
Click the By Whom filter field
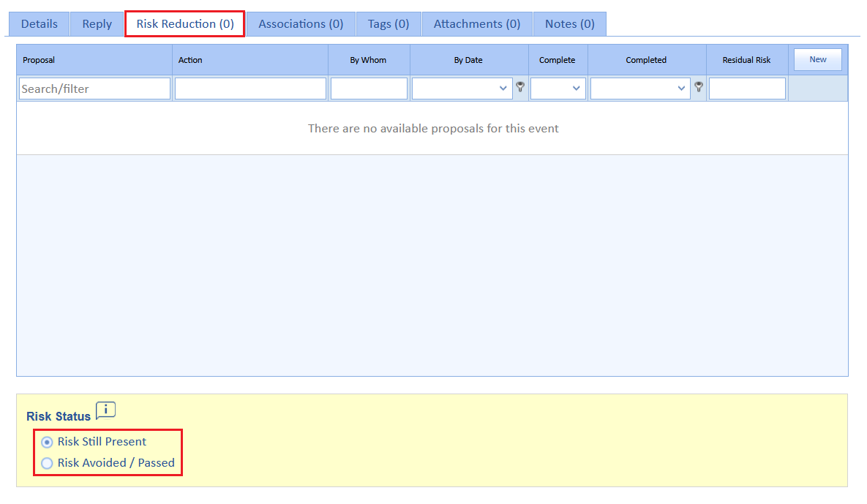point(369,89)
